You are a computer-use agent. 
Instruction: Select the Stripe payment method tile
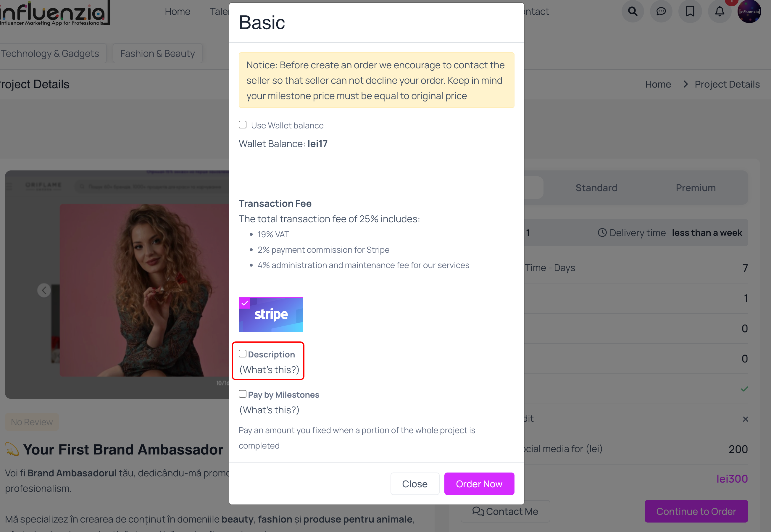click(271, 315)
